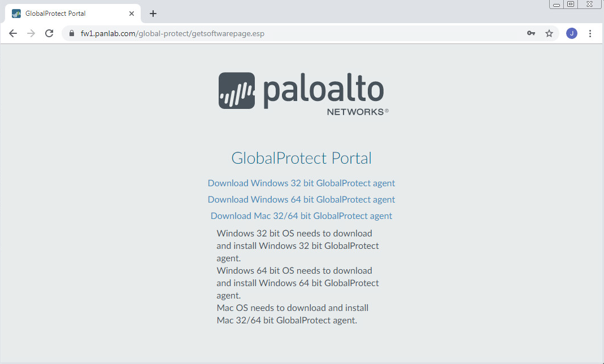This screenshot has width=604, height=364.
Task: Open the saved passwords key icon
Action: [x=531, y=33]
